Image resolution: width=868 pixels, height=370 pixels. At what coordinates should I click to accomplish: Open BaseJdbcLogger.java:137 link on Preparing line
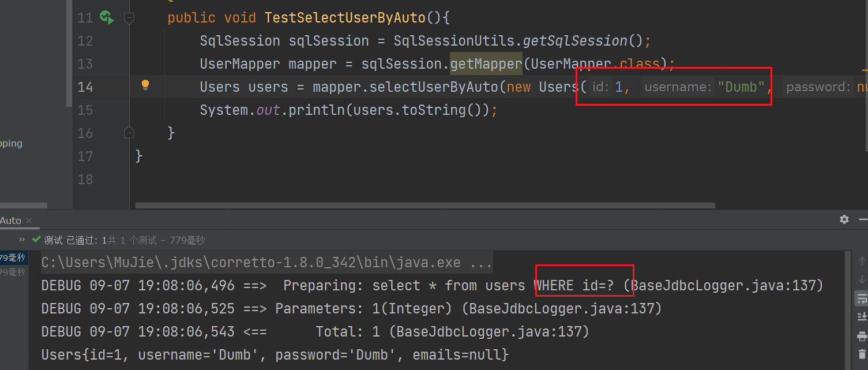pyautogui.click(x=727, y=285)
